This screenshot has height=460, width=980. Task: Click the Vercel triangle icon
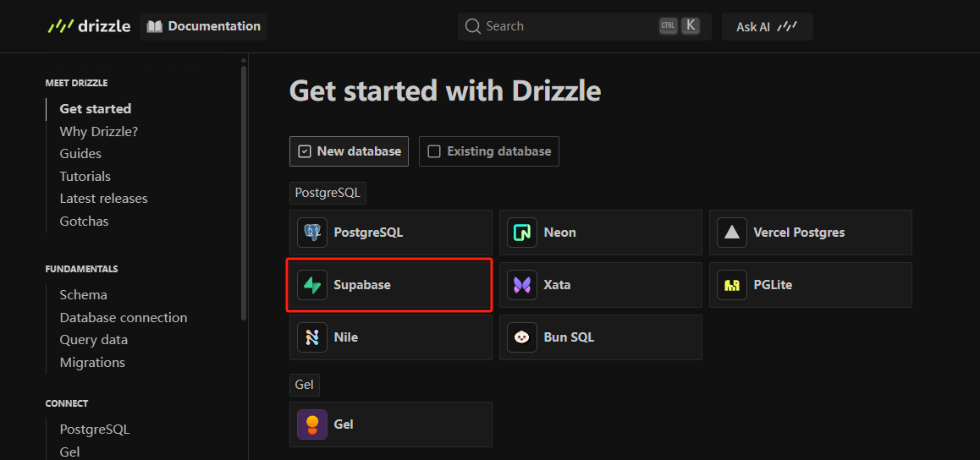click(732, 233)
